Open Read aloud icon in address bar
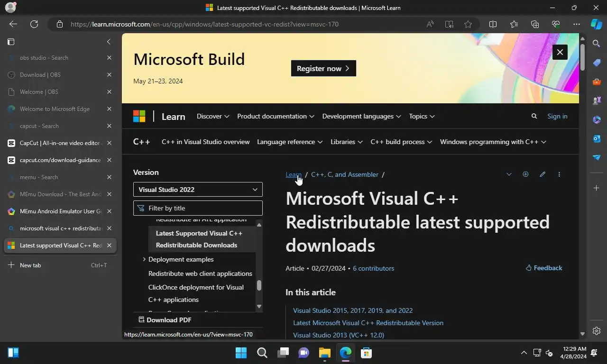 pos(430,24)
